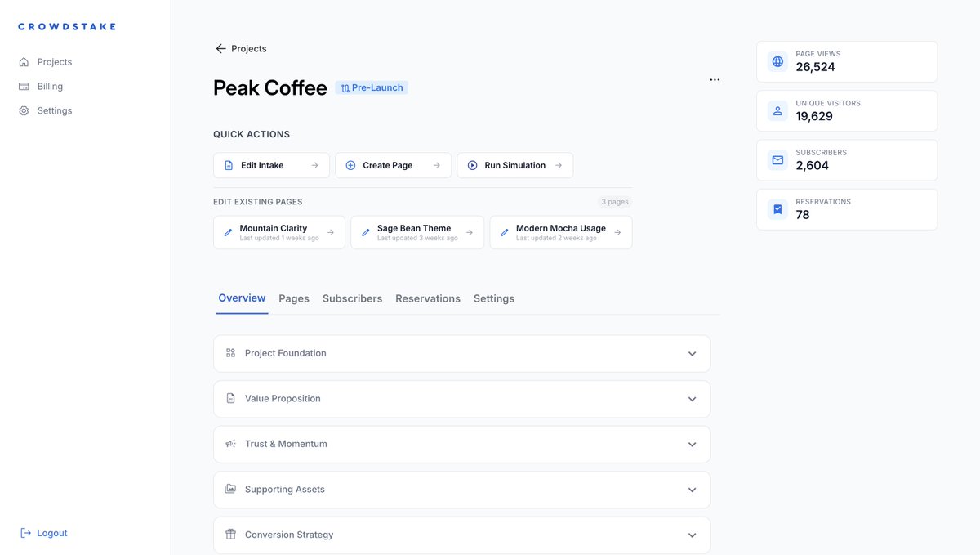Screen dimensions: 980x555
Task: Click the person icon beside Unique Visitors
Action: click(x=777, y=110)
